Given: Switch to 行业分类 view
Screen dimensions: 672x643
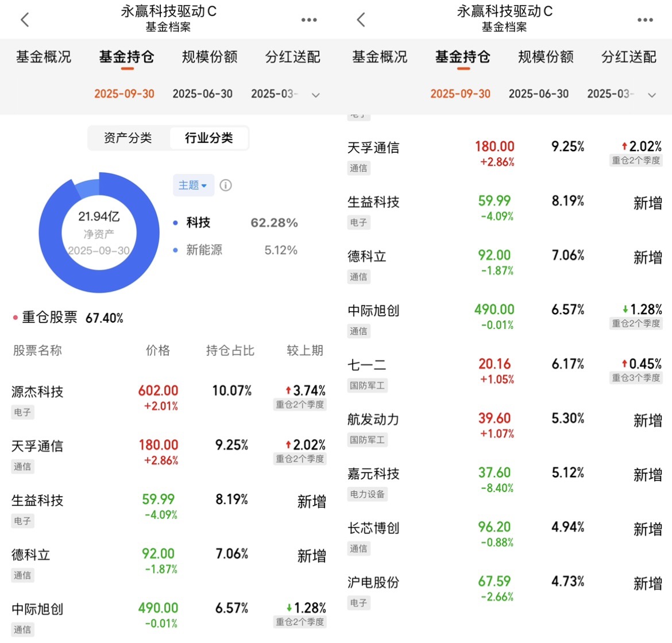Looking at the screenshot, I should 208,138.
